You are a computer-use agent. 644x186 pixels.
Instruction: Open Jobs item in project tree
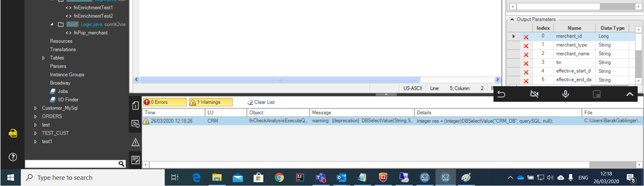click(x=63, y=91)
